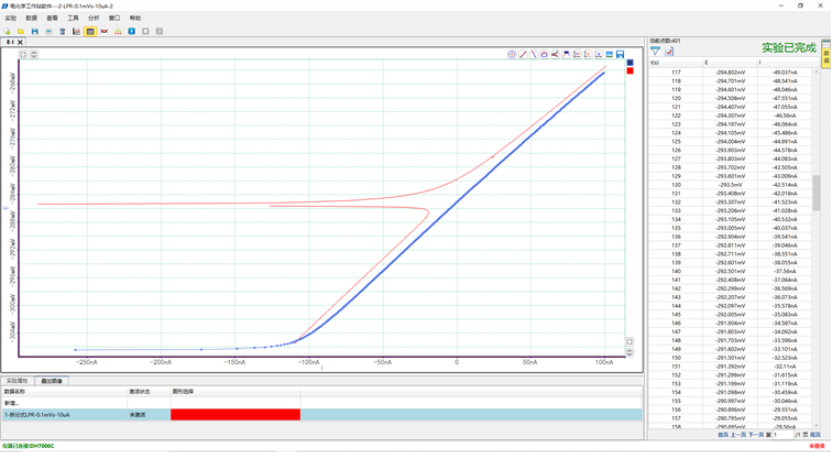Click the circular target cursor chart tool
This screenshot has height=452, width=831.
point(511,54)
